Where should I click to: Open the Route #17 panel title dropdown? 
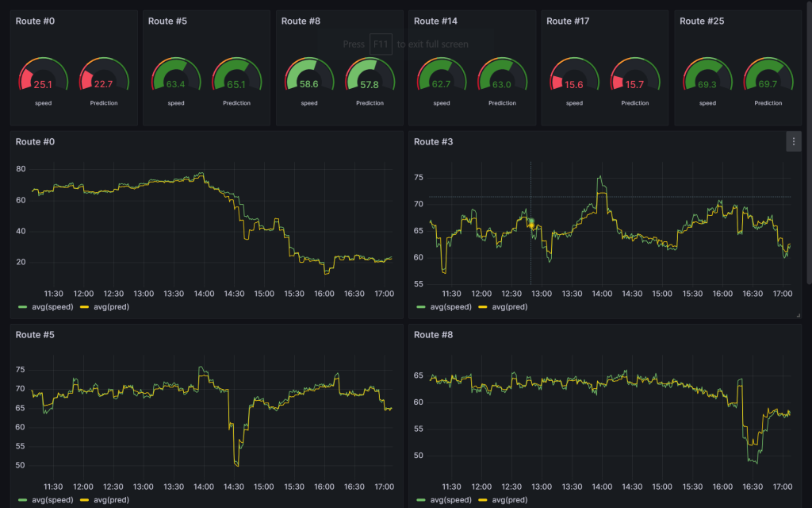pos(568,21)
